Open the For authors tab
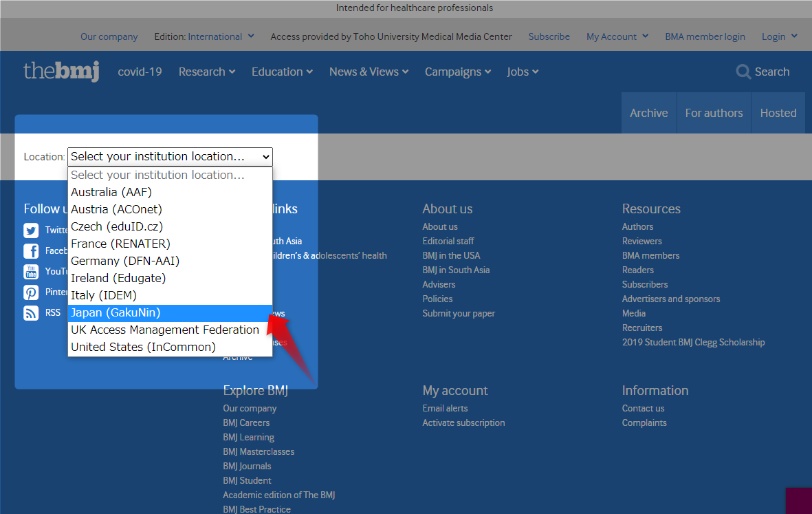Image resolution: width=812 pixels, height=514 pixels. 714,113
